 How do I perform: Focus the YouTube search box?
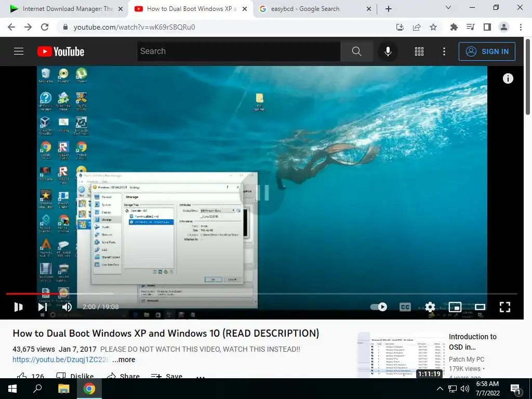[x=238, y=51]
